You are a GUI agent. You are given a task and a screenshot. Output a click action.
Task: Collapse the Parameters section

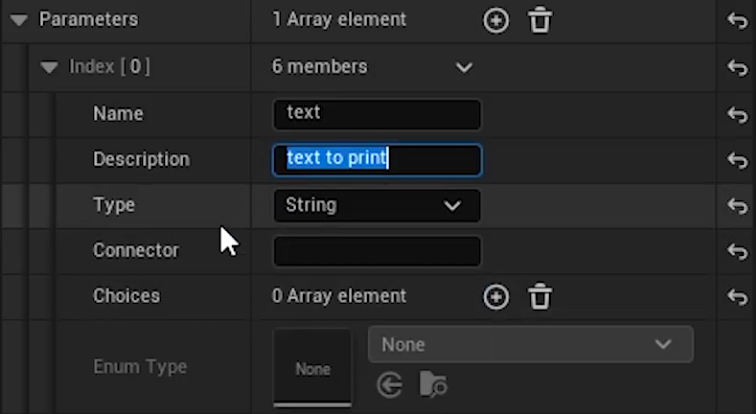click(19, 20)
